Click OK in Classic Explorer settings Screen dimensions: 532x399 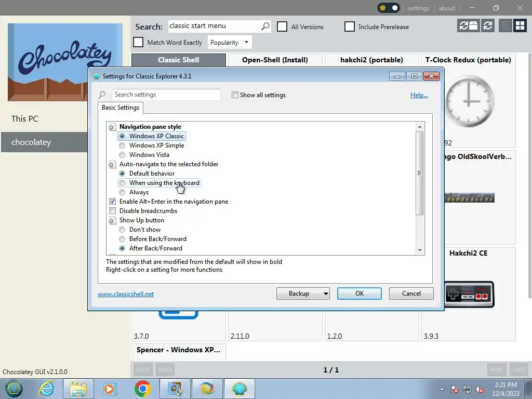(360, 294)
